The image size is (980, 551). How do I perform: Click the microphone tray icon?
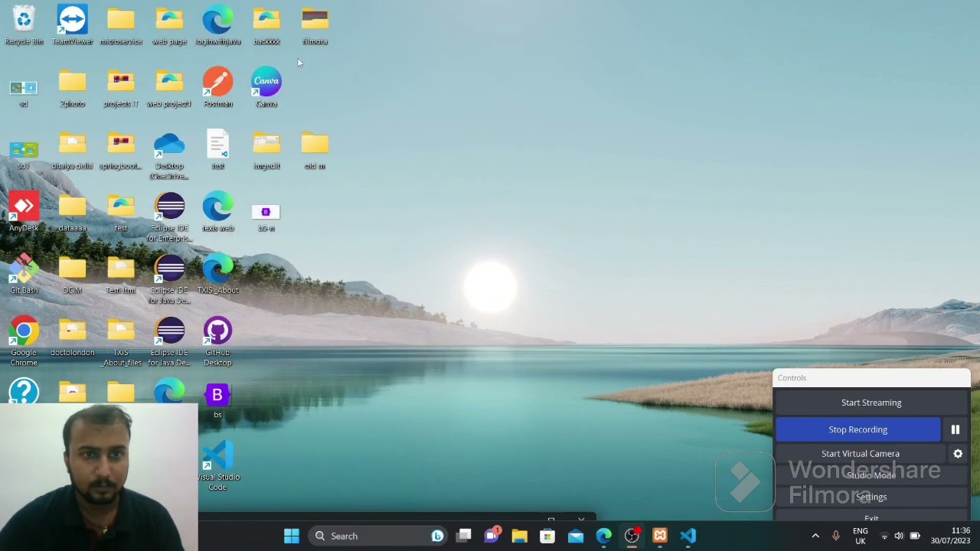point(836,536)
